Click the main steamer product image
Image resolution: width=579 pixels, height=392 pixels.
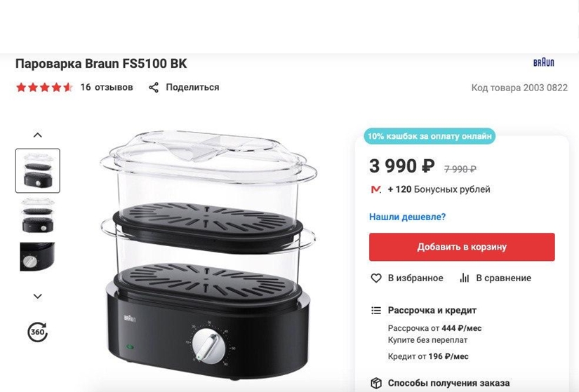[208, 252]
